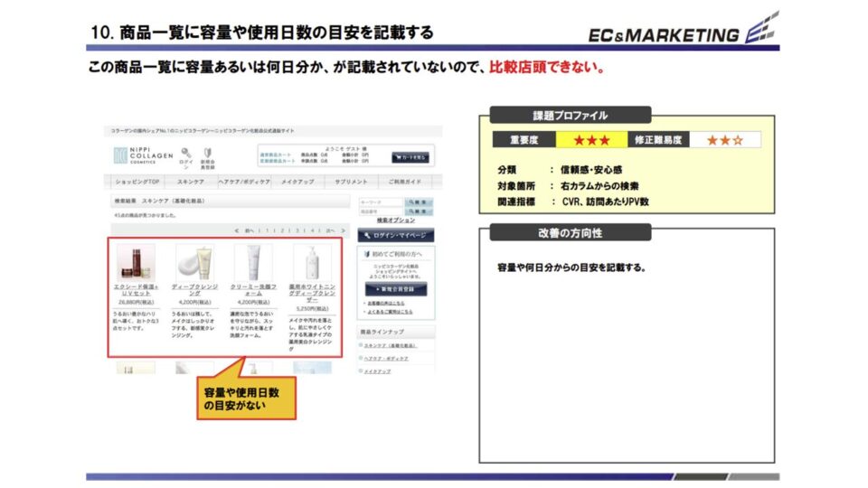Click the 商品ラインナップ sidebar heading
The height and width of the screenshot is (488, 868).
coord(382,332)
